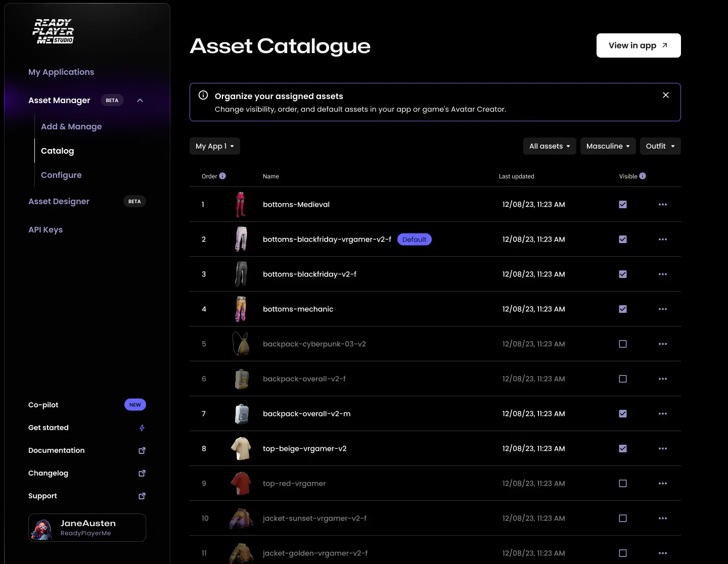The height and width of the screenshot is (564, 728).
Task: Open the Changelog link
Action: point(48,473)
